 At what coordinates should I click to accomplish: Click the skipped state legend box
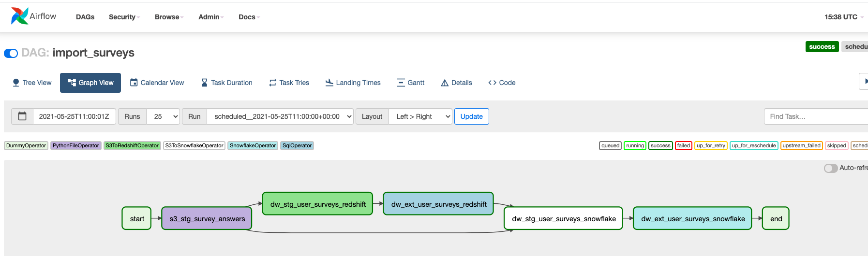coord(837,145)
